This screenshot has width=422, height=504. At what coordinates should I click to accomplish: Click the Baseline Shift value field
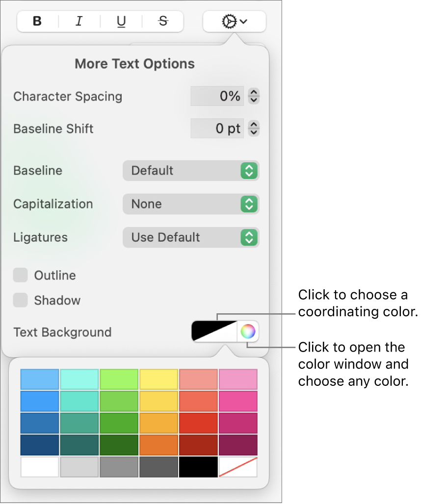217,129
